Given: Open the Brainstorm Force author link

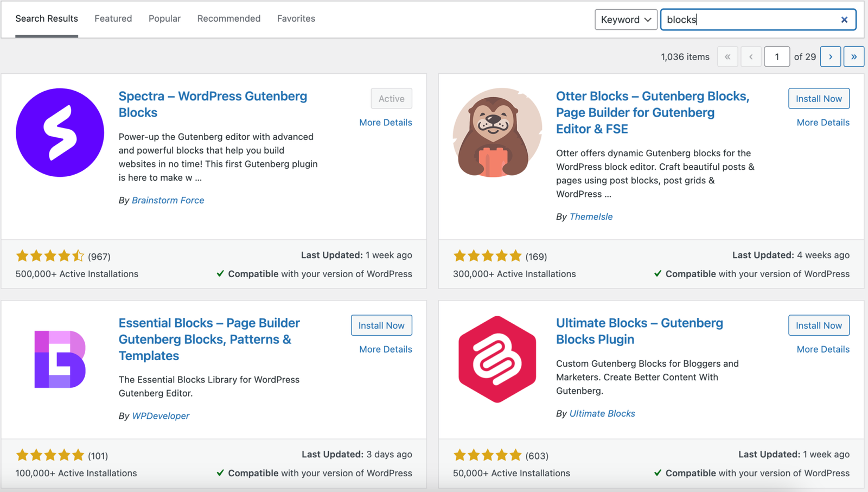Looking at the screenshot, I should pyautogui.click(x=168, y=200).
